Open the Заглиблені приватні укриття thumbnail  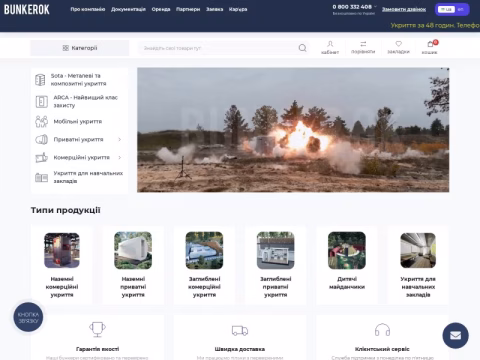tap(276, 250)
